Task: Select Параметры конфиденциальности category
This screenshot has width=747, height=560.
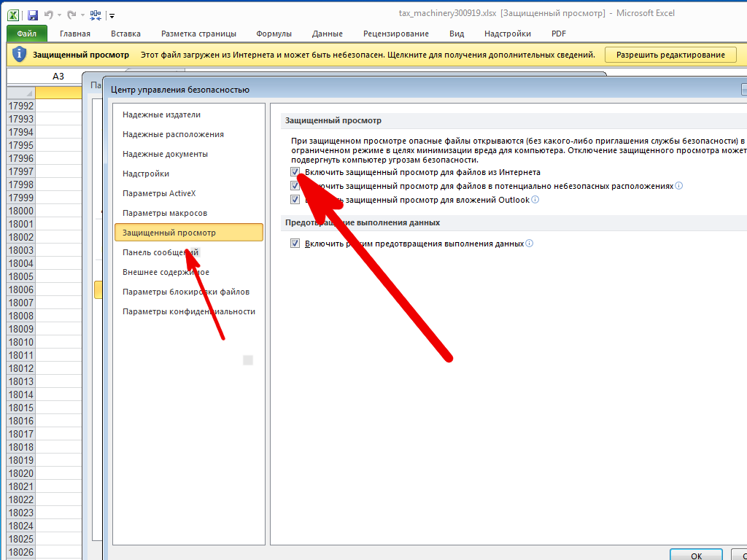Action: (189, 311)
